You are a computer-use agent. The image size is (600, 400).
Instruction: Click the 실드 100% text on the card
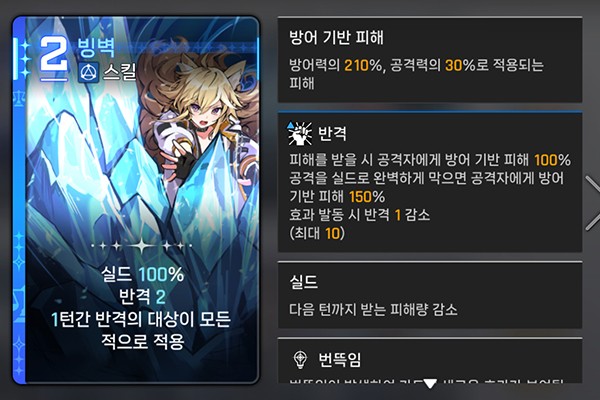tap(142, 274)
